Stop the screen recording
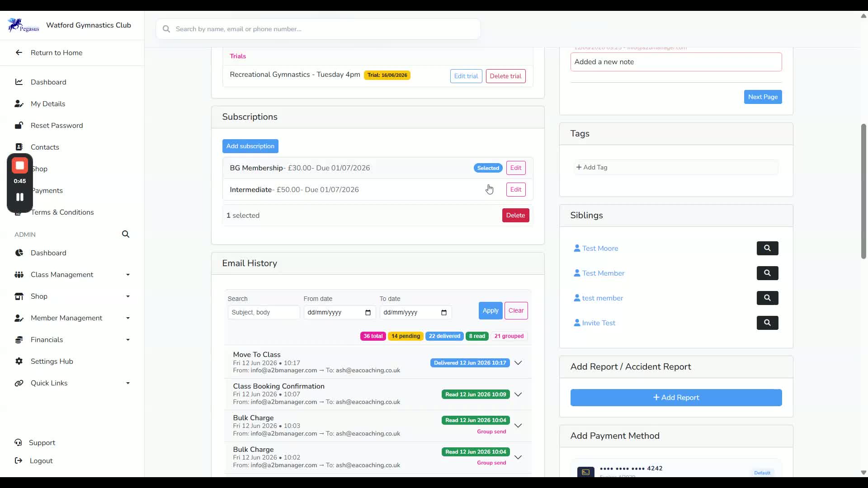 click(x=20, y=165)
